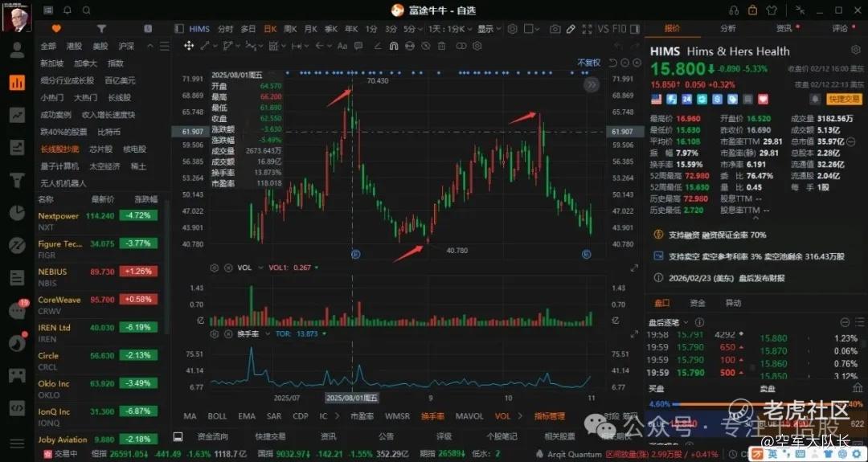868x462 pixels.
Task: Select the BOLL indicator
Action: tap(218, 416)
